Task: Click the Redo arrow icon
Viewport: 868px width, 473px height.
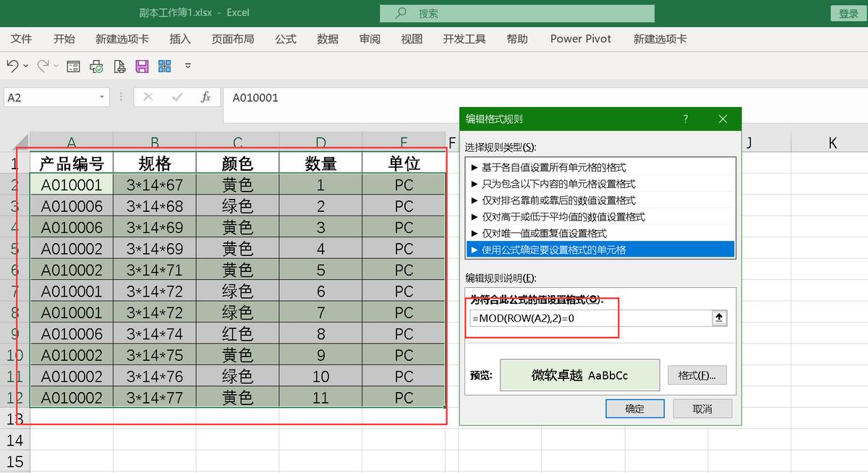Action: [43, 66]
